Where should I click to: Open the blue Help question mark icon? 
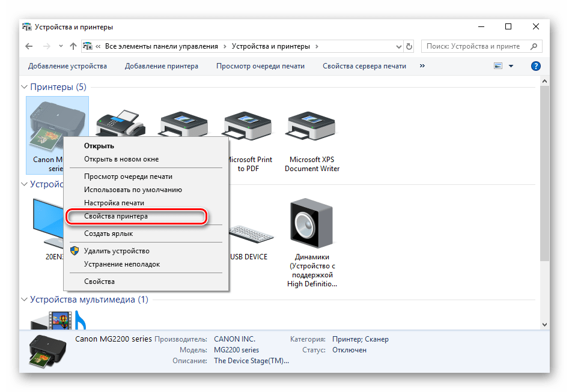pyautogui.click(x=535, y=66)
